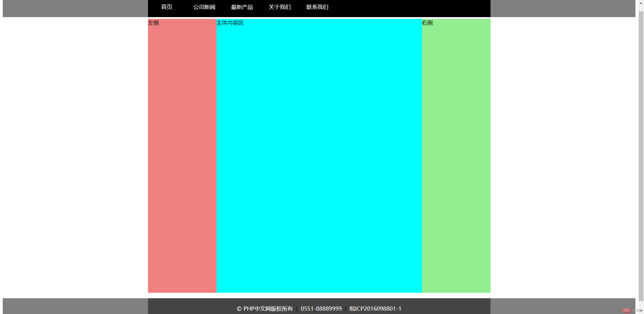The width and height of the screenshot is (644, 314).
Task: Go to 公司新闻 in the nav bar
Action: (x=204, y=7)
